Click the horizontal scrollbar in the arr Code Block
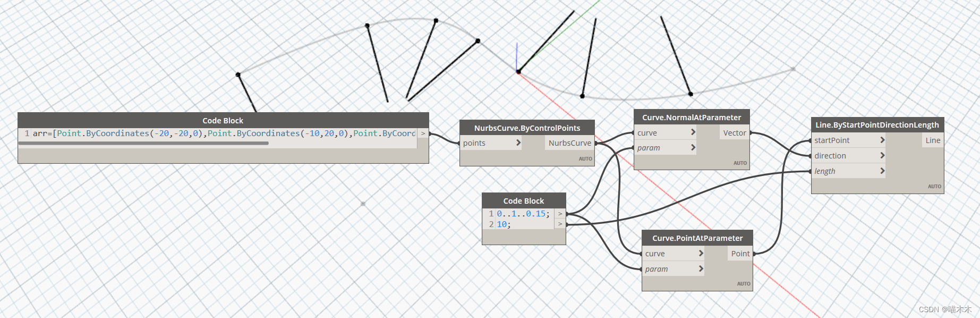The width and height of the screenshot is (980, 318). point(143,143)
